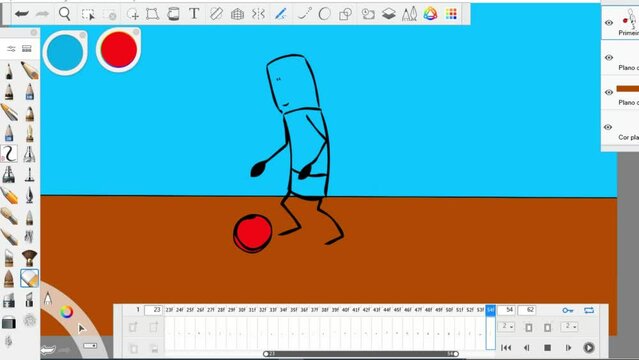Select frame 40f on the timeline
Screen dimensions: 639x360
pyautogui.click(x=346, y=310)
